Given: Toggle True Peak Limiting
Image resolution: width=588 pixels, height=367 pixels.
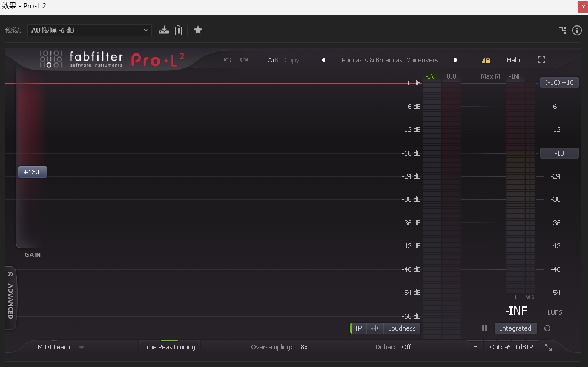Looking at the screenshot, I should [x=169, y=347].
